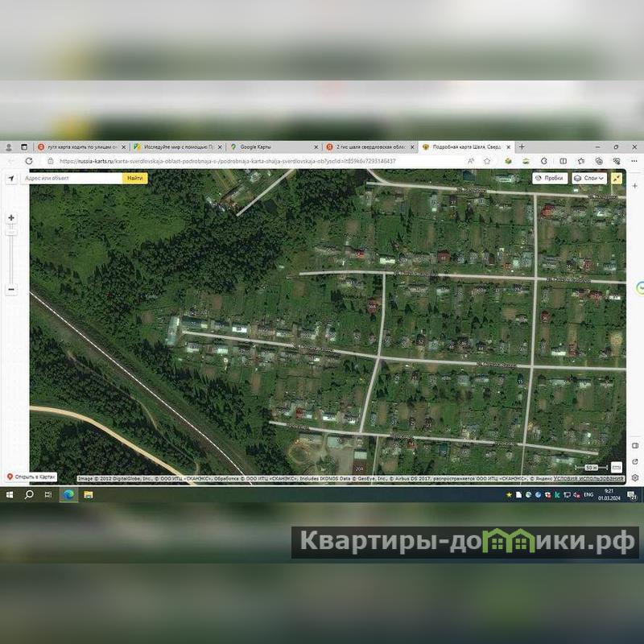Reload the page with refresh icon
The height and width of the screenshot is (644, 644).
click(x=29, y=161)
